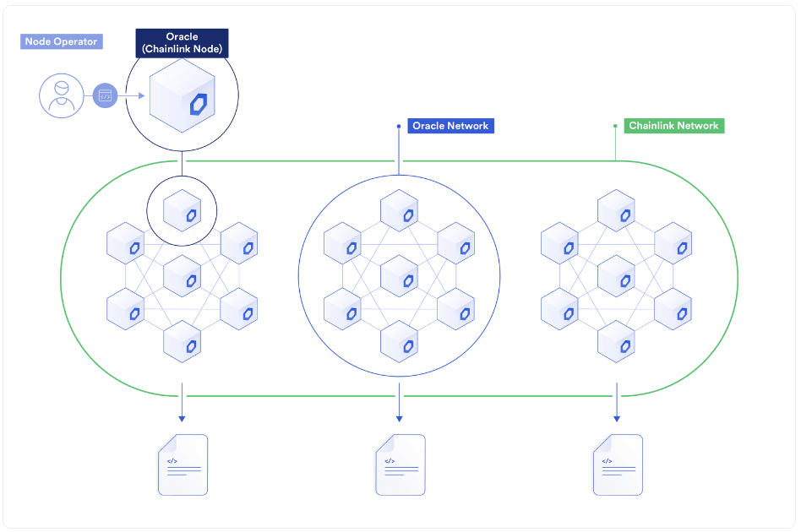Click the blue Oracle Network label
This screenshot has height=532, width=801.
(x=450, y=126)
